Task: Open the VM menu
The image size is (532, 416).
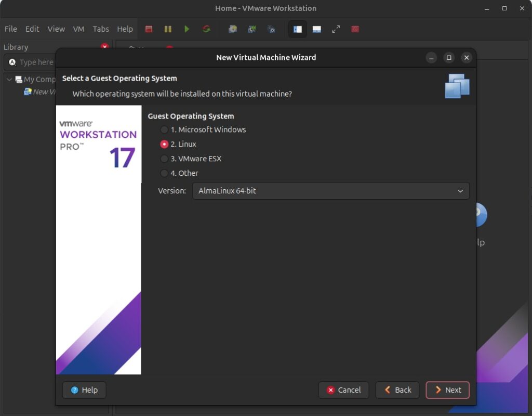Action: click(x=78, y=29)
